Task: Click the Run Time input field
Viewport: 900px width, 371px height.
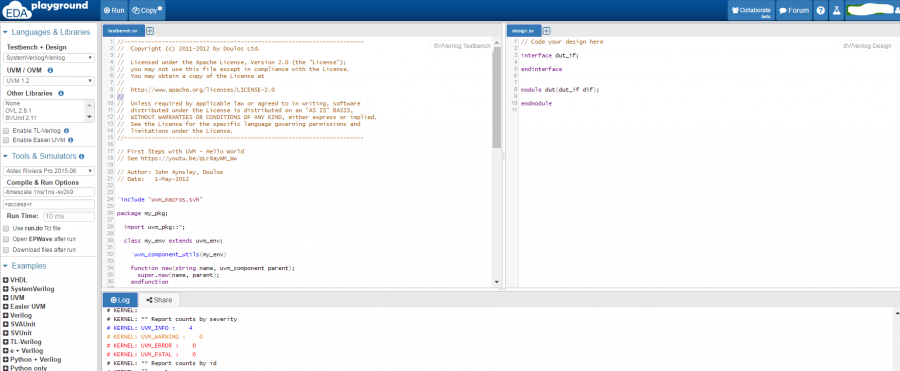Action: pyautogui.click(x=69, y=217)
